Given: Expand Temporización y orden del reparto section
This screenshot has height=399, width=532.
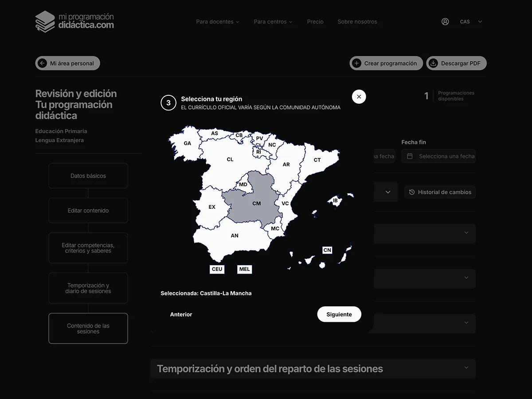Looking at the screenshot, I should coord(313,368).
